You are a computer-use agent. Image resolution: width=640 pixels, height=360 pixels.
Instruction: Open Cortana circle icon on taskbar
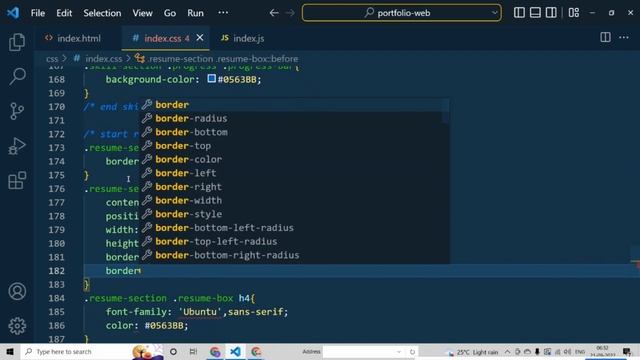pos(173,351)
